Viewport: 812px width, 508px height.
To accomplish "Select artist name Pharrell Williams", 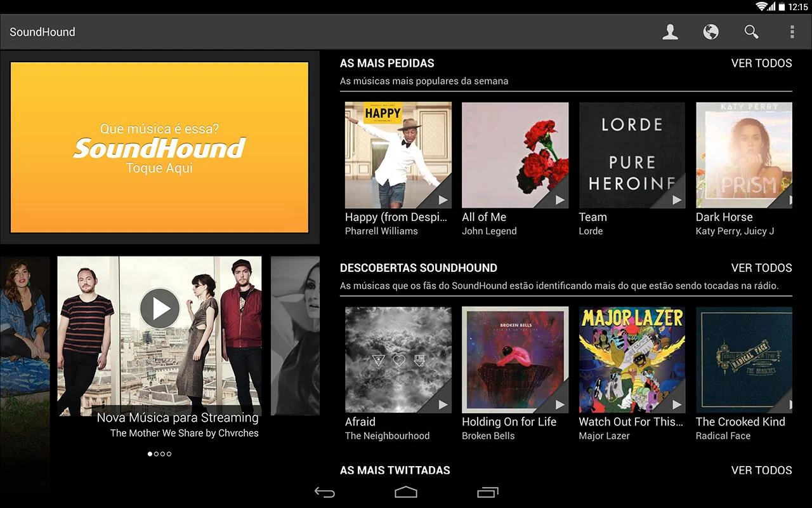I will [381, 231].
